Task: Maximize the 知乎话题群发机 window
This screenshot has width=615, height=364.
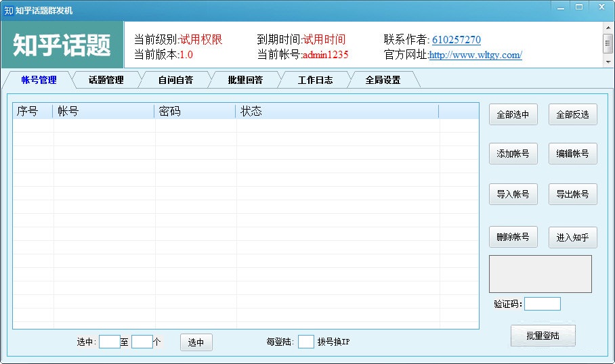Action: (x=579, y=7)
